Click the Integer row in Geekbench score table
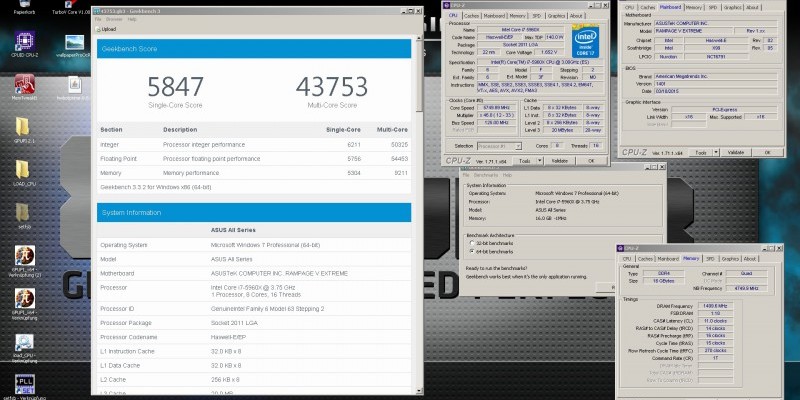Screen dimensions: 800x400 coord(254,144)
